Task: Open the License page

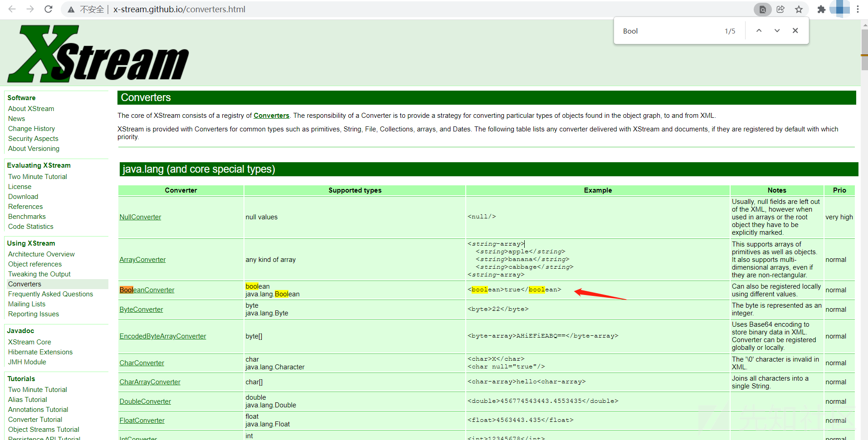Action: point(20,187)
